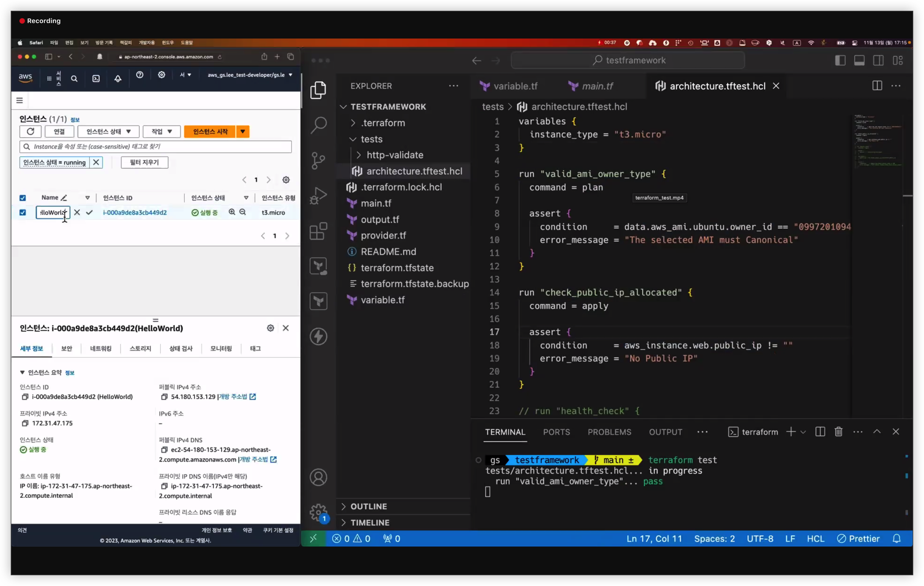
Task: Open Run and Debug view
Action: (x=318, y=195)
